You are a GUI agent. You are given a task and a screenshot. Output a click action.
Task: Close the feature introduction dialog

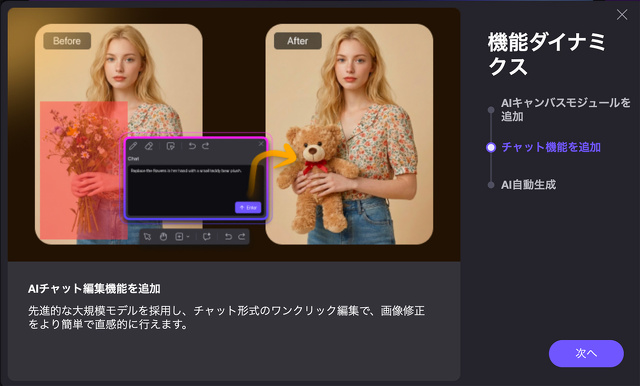coord(622,15)
